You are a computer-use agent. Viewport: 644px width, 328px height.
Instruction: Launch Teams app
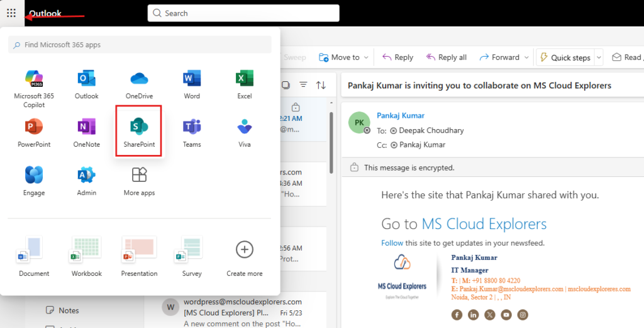click(x=192, y=133)
